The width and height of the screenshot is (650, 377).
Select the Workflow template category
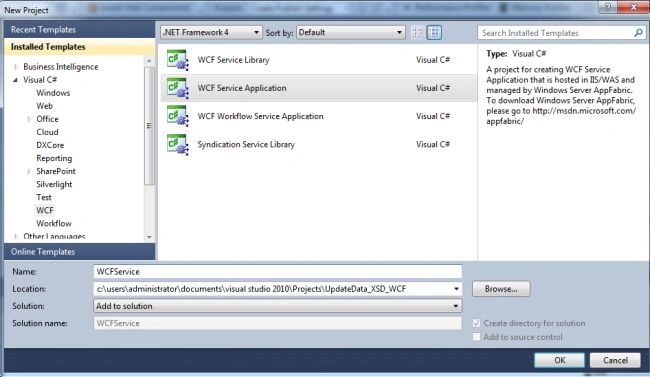tap(54, 224)
